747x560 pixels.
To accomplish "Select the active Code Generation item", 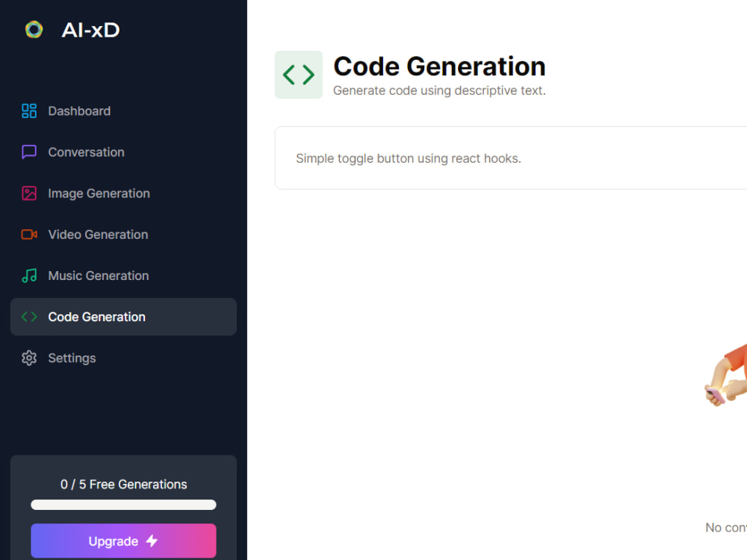I will [123, 317].
